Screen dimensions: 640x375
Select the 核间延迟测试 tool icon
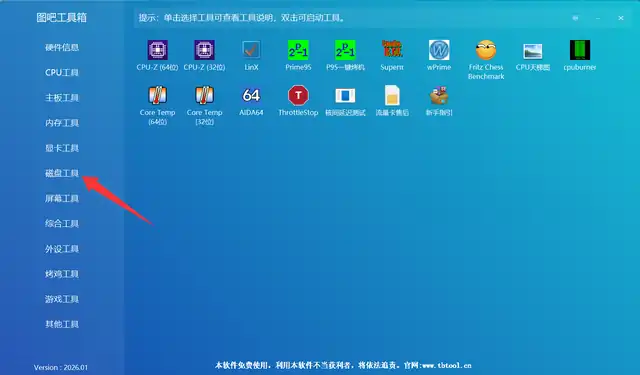coord(345,95)
